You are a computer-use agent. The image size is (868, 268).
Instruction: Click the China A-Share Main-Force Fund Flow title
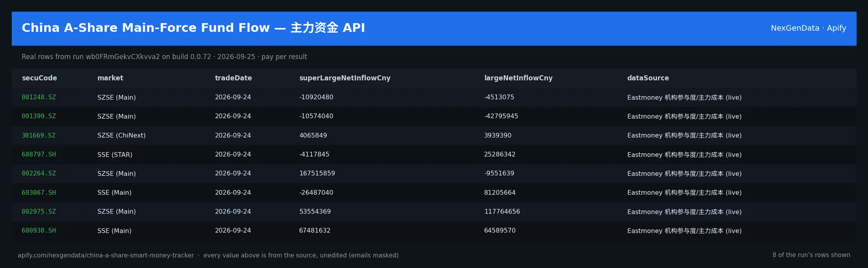click(193, 28)
